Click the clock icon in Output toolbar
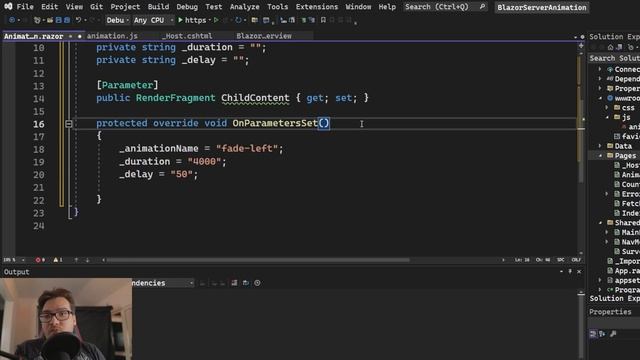640x360 pixels. [257, 283]
